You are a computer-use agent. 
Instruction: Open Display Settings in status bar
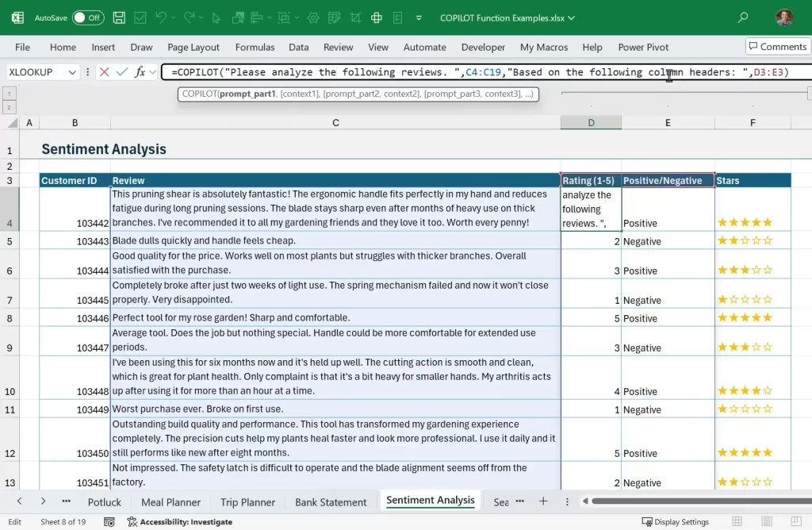click(x=676, y=522)
